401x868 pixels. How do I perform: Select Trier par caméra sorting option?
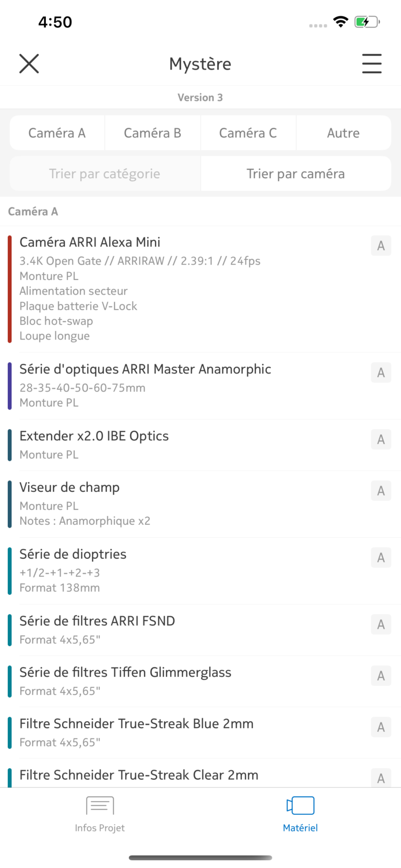pyautogui.click(x=296, y=174)
